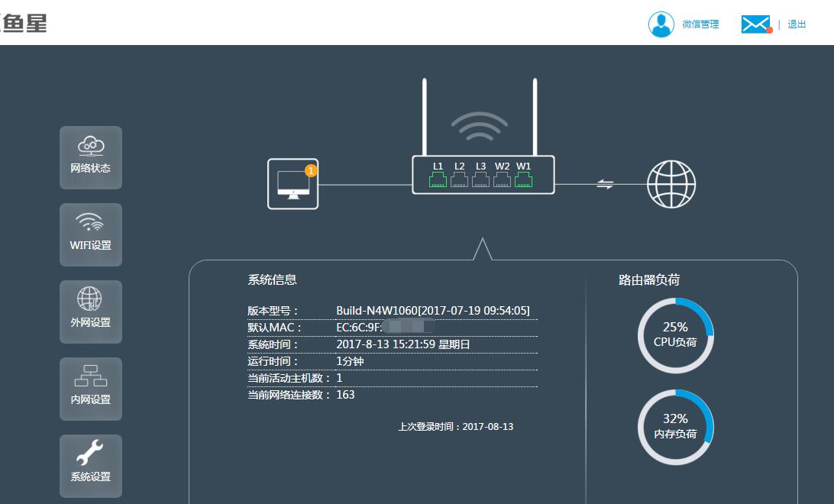Open 系统设置 using the wrench icon
The width and height of the screenshot is (834, 504).
90,466
